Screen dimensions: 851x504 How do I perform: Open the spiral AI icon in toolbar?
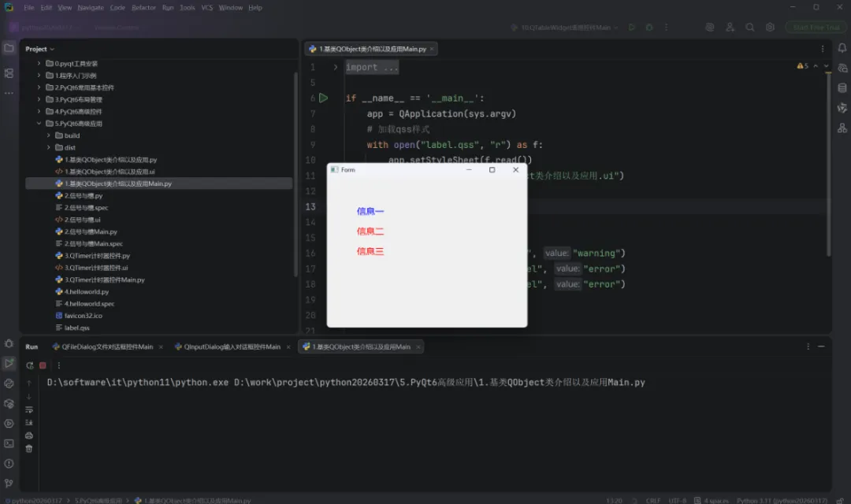[x=709, y=27]
